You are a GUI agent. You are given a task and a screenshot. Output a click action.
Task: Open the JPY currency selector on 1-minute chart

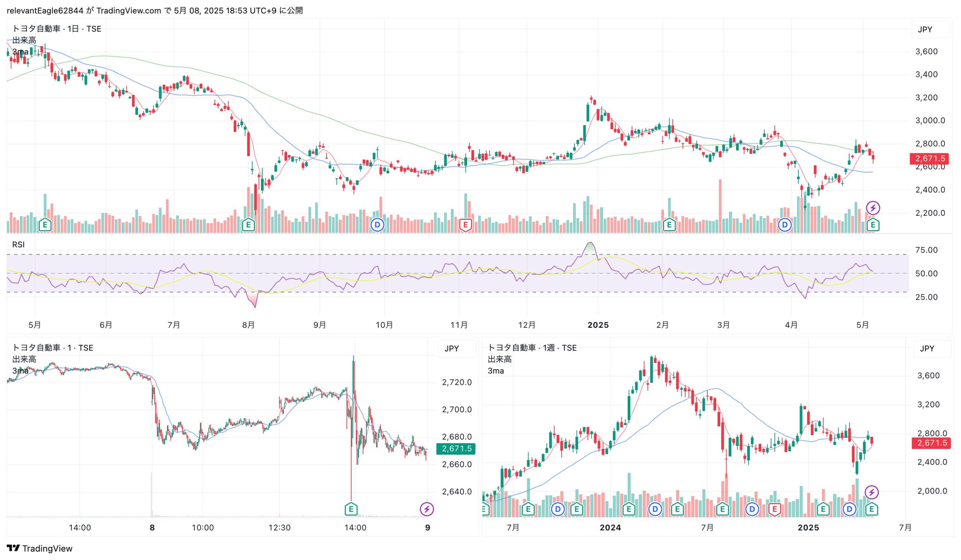tap(457, 348)
